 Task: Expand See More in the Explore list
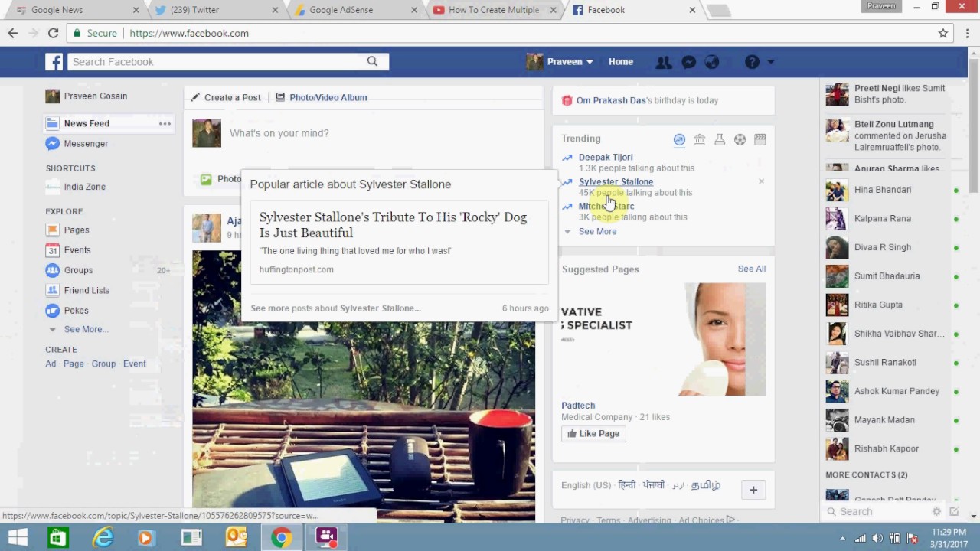tap(84, 329)
